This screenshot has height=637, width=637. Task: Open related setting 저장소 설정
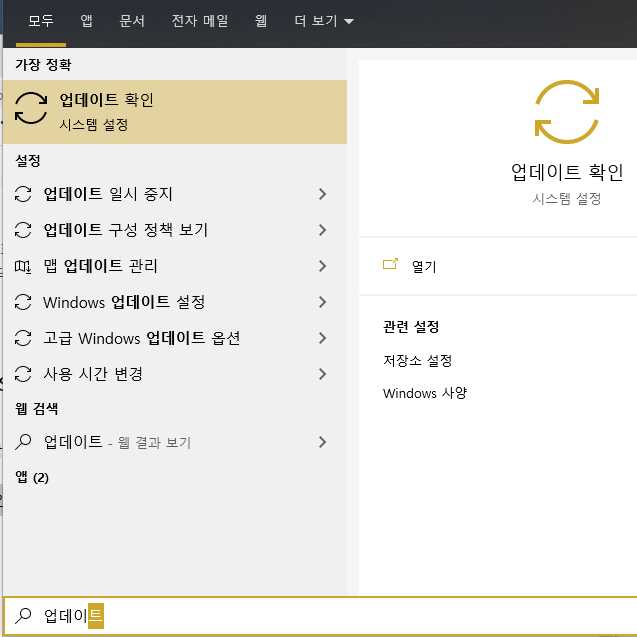(x=417, y=360)
